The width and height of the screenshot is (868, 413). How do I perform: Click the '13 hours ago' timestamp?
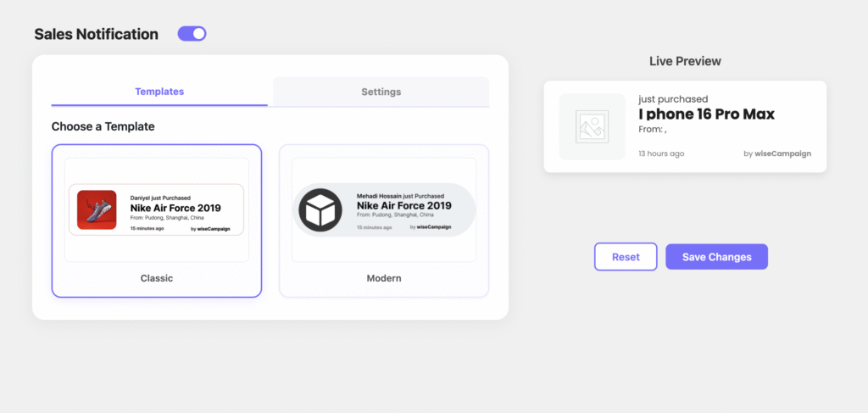(661, 153)
